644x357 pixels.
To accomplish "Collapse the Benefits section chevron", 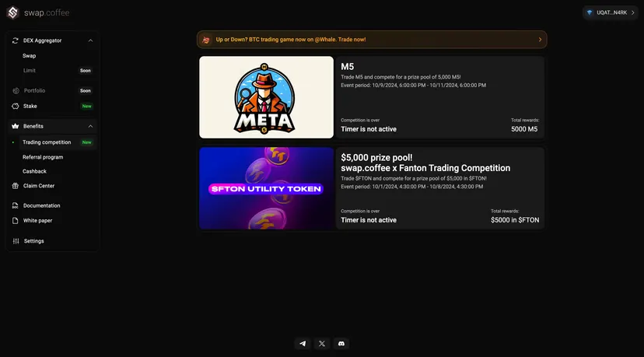I will click(x=90, y=126).
